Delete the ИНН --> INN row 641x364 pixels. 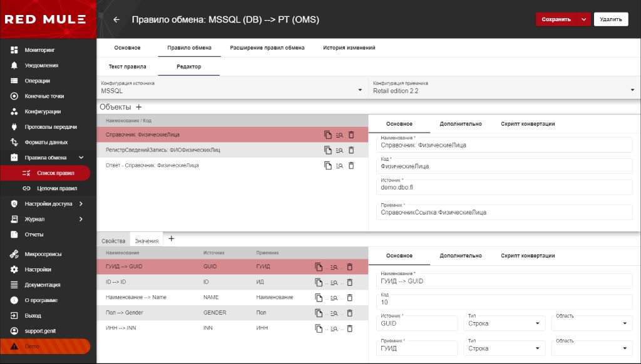[349, 328]
